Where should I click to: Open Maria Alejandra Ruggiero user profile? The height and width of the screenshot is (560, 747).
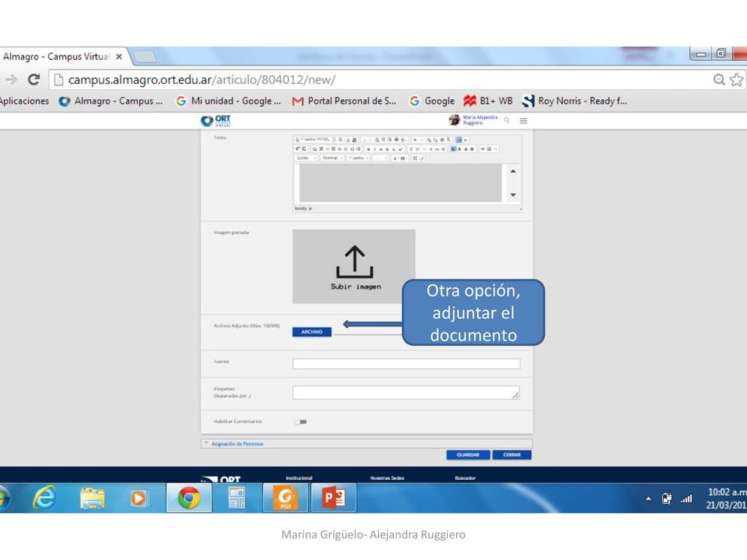point(473,120)
